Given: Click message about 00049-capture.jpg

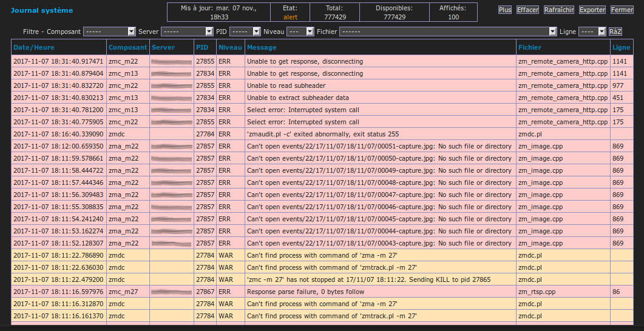Looking at the screenshot, I should click(x=379, y=170).
